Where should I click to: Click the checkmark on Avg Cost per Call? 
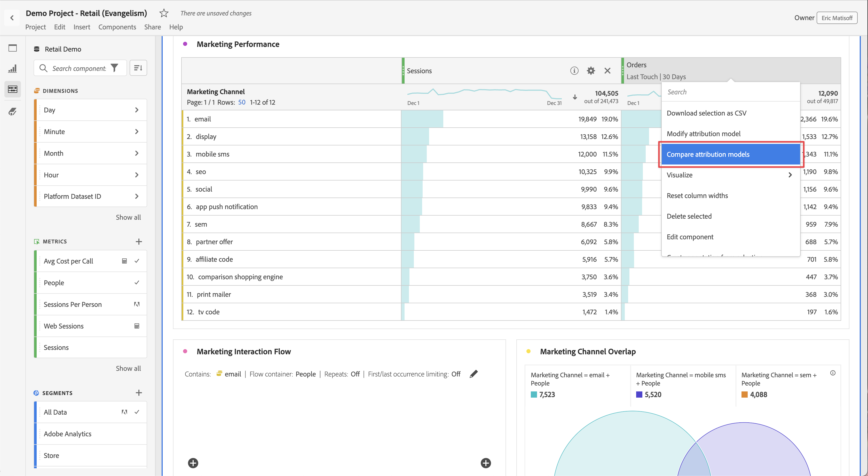[x=137, y=261]
